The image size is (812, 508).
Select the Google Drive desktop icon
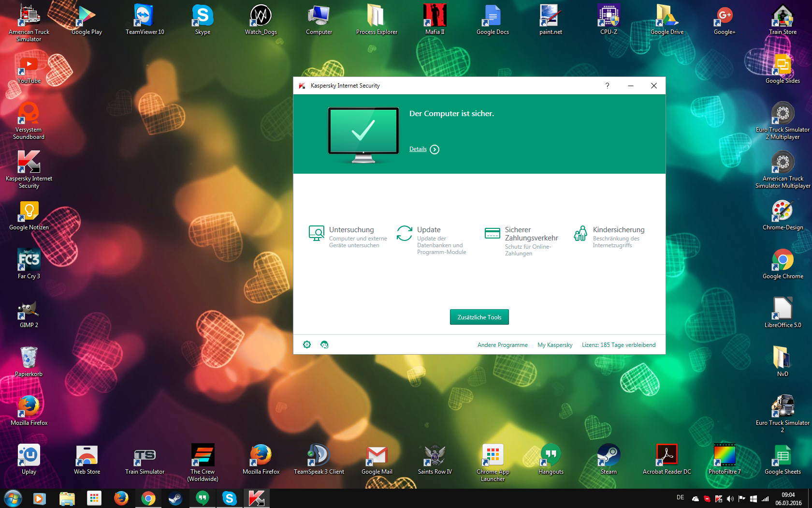point(667,19)
